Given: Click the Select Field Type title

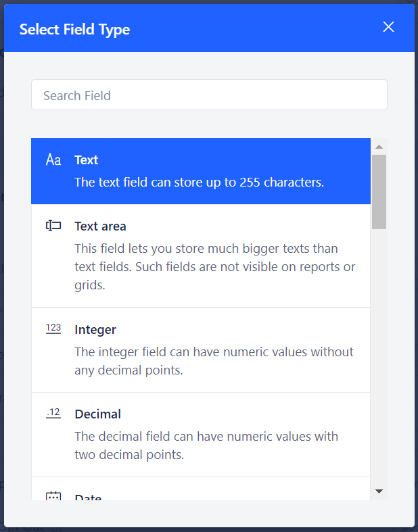Looking at the screenshot, I should 74,30.
